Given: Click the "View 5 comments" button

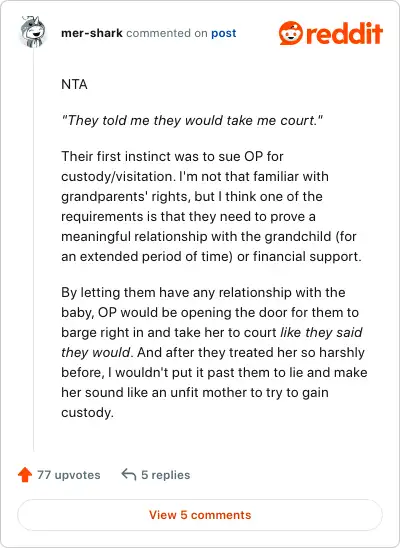Looking at the screenshot, I should [x=200, y=515].
